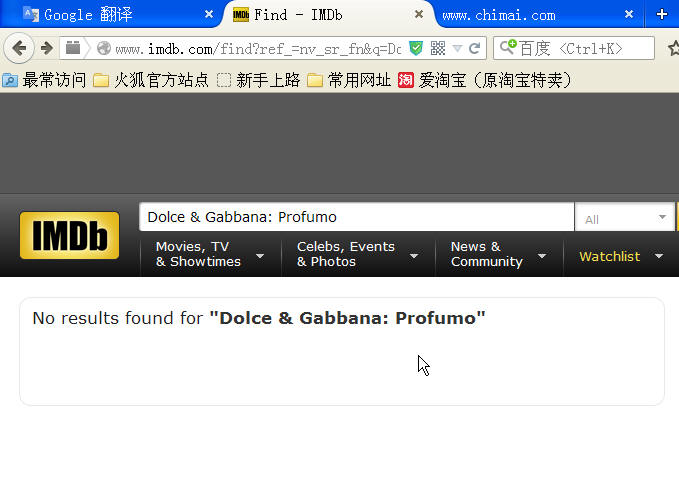Close the Google 翻译 tab

click(209, 14)
